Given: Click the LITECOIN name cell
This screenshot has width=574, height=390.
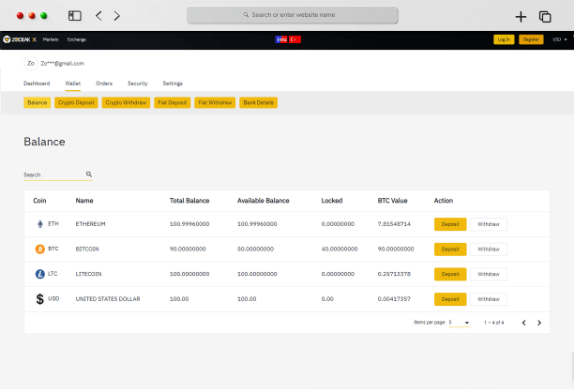Looking at the screenshot, I should (89, 274).
